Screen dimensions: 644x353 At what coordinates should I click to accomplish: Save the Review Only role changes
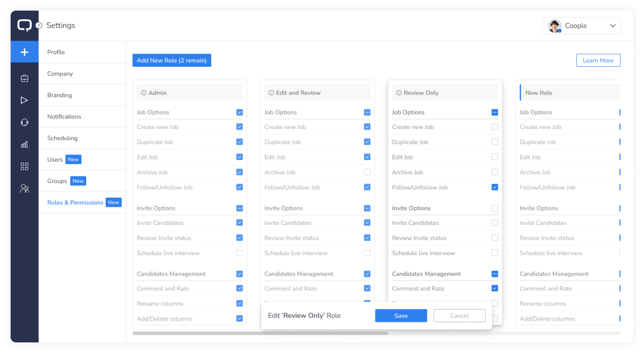pyautogui.click(x=401, y=316)
